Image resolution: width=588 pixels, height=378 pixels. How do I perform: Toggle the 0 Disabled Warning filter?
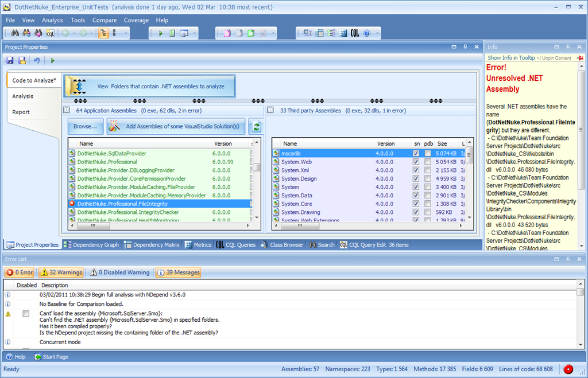pyautogui.click(x=119, y=272)
